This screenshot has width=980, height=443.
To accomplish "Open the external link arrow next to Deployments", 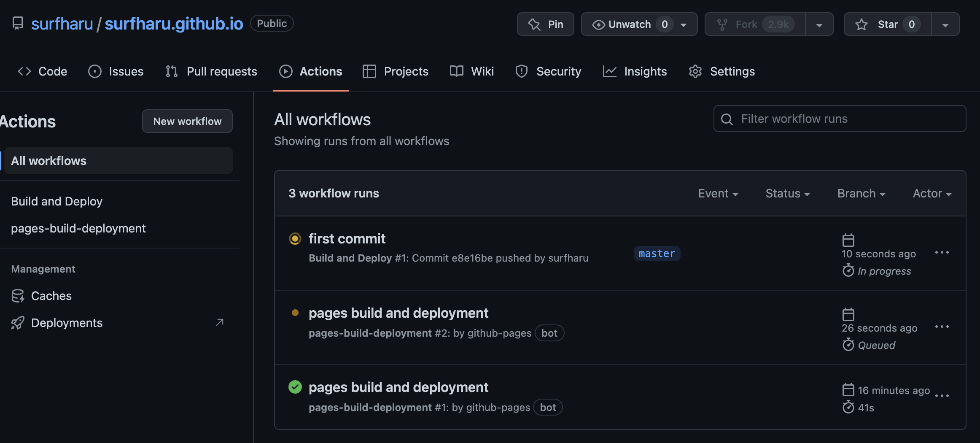I will tap(219, 323).
